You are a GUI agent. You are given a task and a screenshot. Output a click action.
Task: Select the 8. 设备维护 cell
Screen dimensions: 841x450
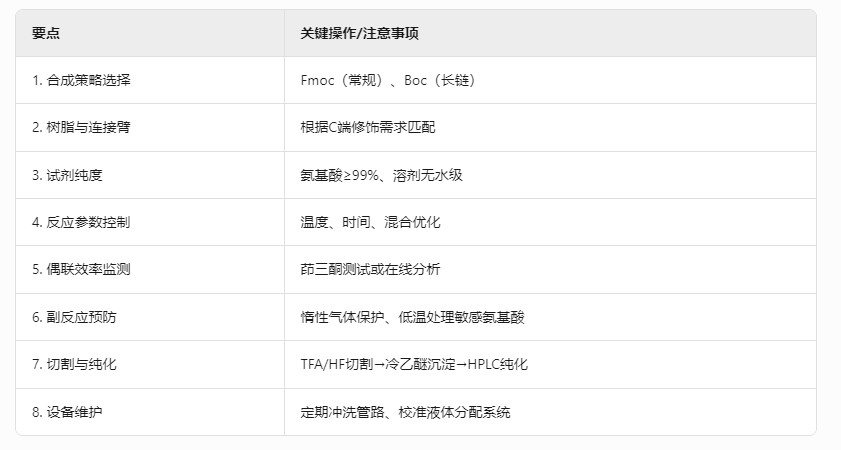150,412
